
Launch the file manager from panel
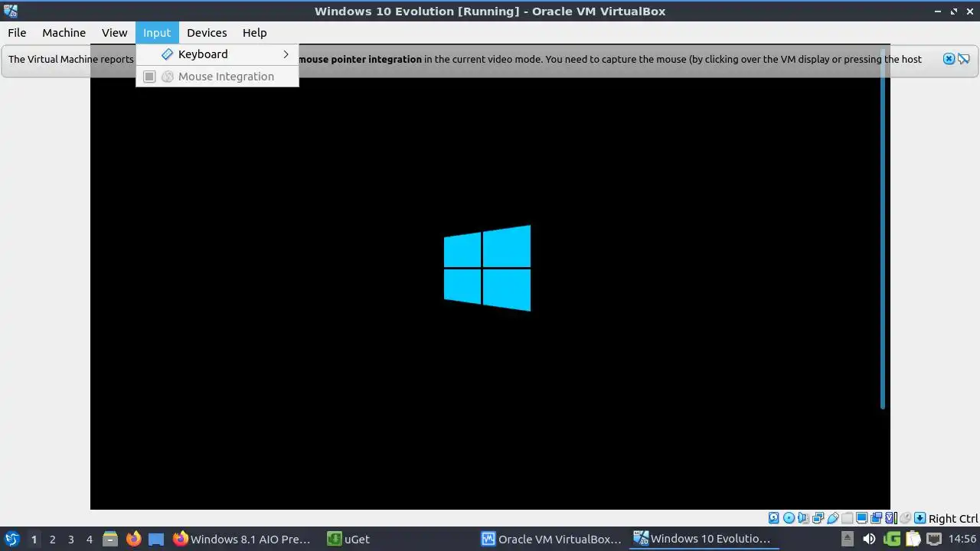tap(110, 540)
